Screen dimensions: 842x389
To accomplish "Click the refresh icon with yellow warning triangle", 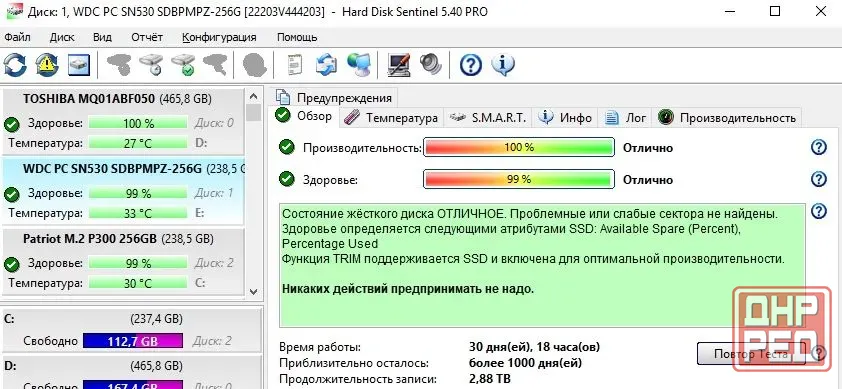I will click(x=47, y=65).
